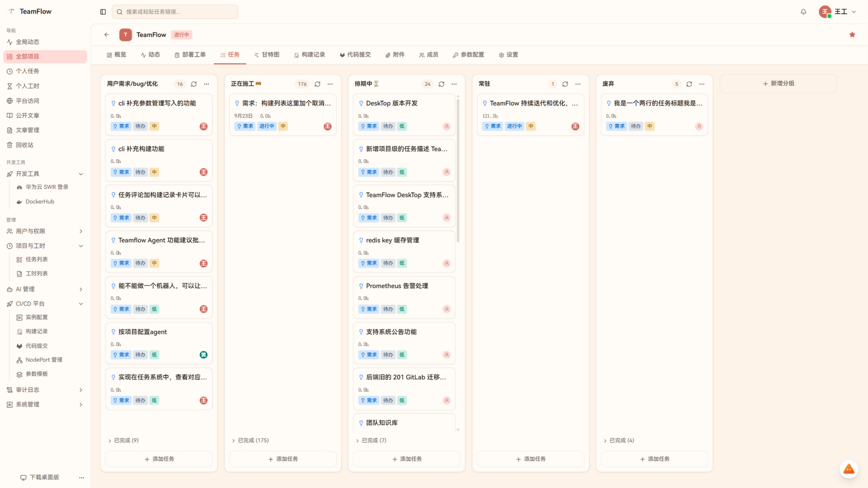
Task: Refresh the 常驻 column
Action: pos(565,84)
